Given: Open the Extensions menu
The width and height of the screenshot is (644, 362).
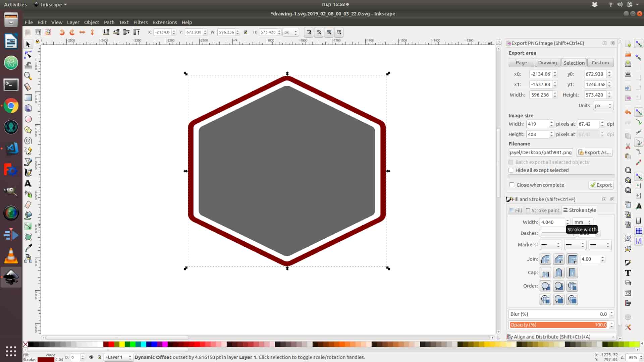Looking at the screenshot, I should pos(164,22).
